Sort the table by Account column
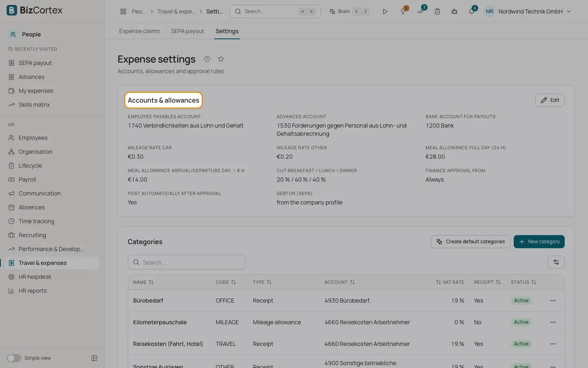Screen dimensions: 588x368 pos(340,282)
